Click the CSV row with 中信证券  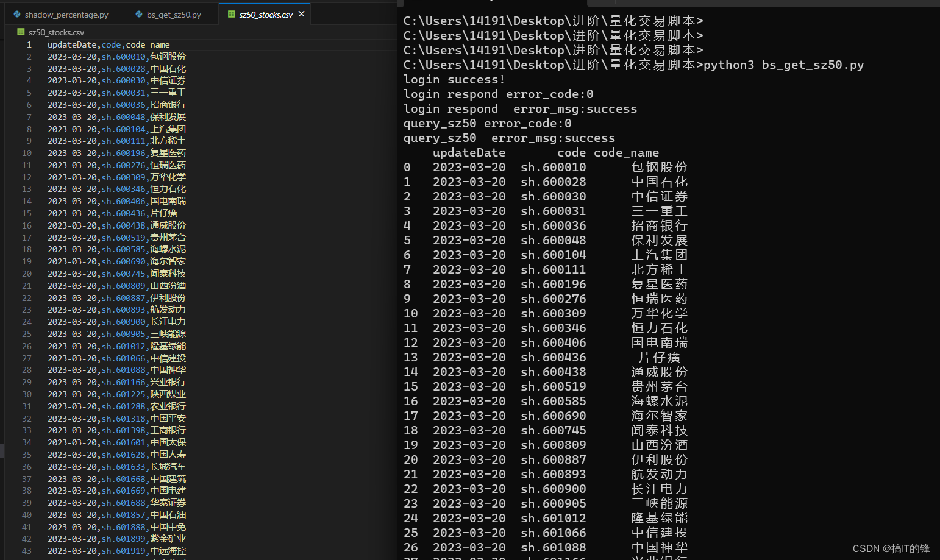pos(116,80)
